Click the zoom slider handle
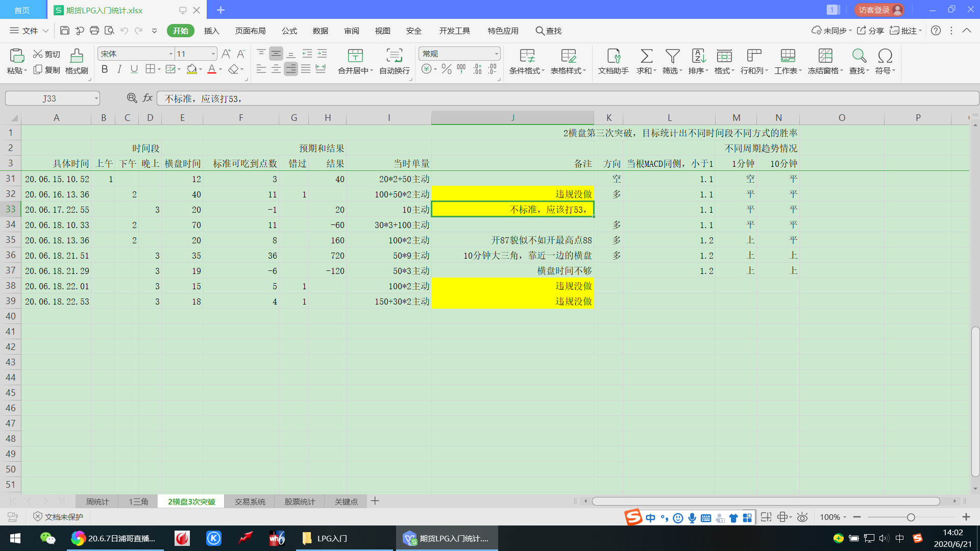 coord(911,517)
